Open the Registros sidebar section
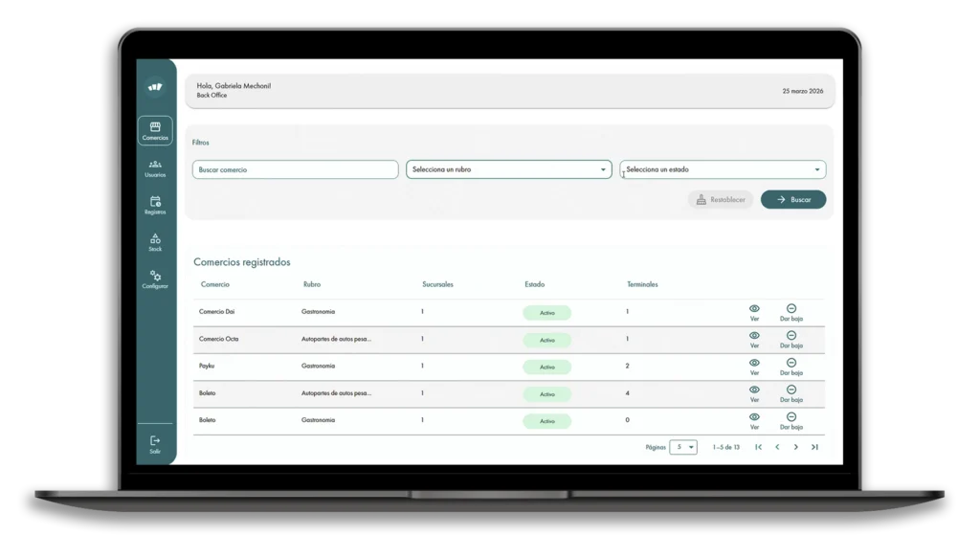 click(x=155, y=205)
